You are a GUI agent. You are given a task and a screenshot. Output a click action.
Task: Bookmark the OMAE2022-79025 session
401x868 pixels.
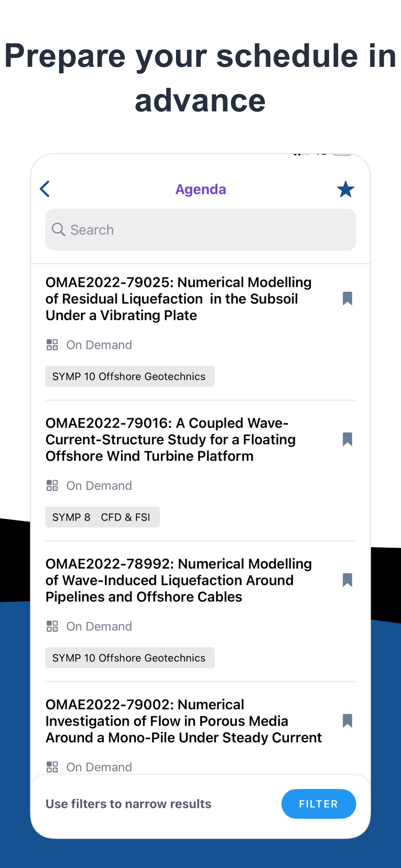coord(347,299)
